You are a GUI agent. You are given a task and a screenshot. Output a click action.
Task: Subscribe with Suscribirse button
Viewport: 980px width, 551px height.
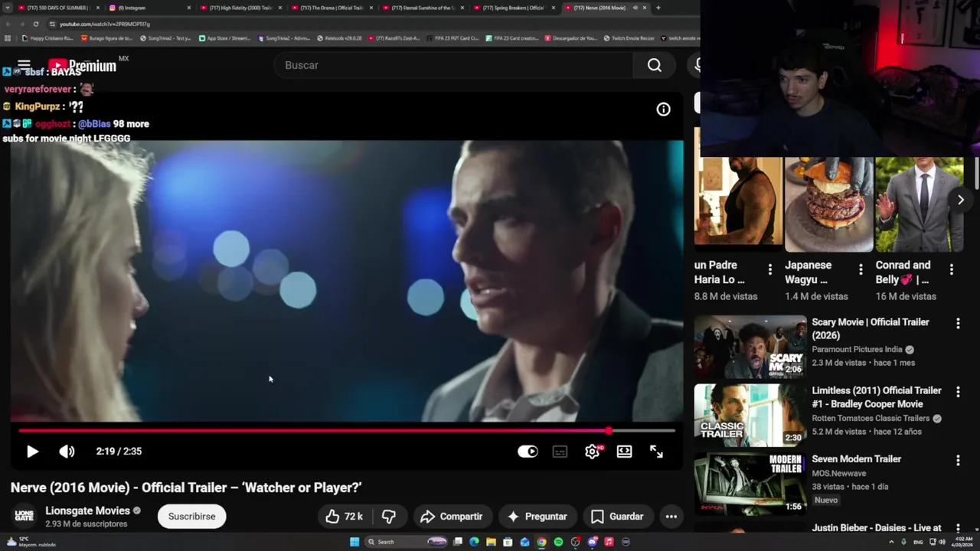tap(191, 517)
